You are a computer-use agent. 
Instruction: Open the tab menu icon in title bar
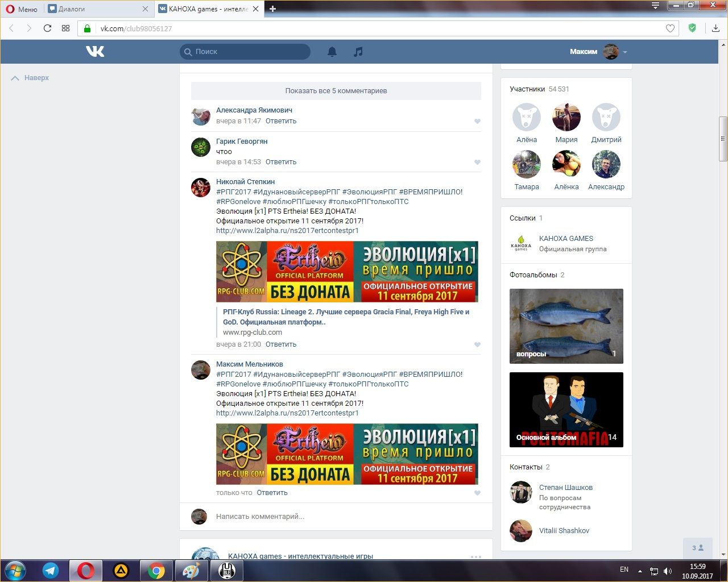656,6
